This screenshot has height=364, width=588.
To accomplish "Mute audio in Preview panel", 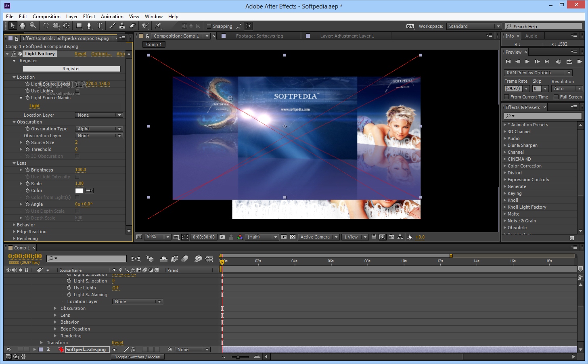I will (x=558, y=62).
